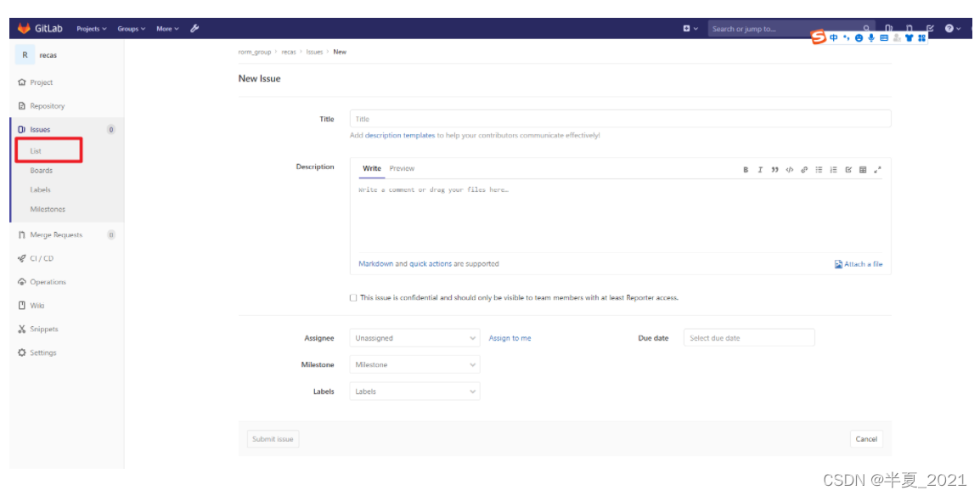Insert a table via the table icon
This screenshot has width=980, height=496.
point(863,170)
